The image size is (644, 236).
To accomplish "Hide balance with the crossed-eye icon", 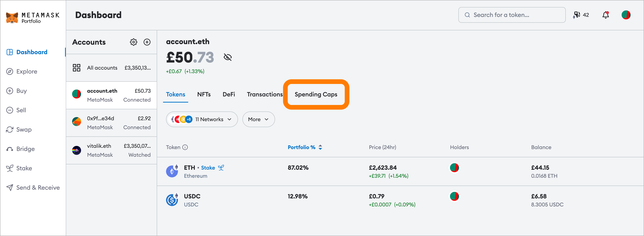I will click(x=228, y=57).
